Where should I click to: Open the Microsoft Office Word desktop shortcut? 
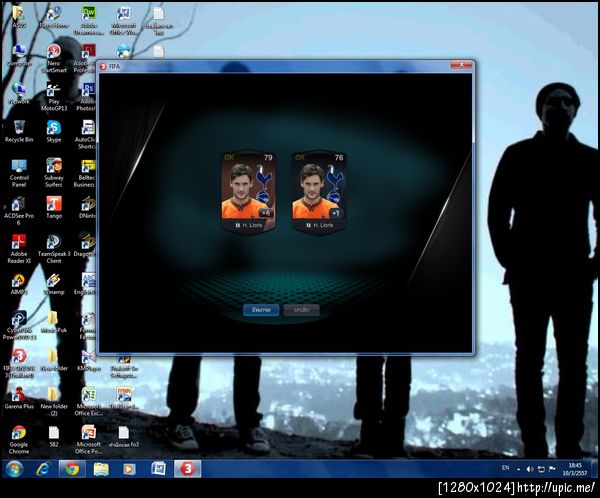(x=123, y=21)
